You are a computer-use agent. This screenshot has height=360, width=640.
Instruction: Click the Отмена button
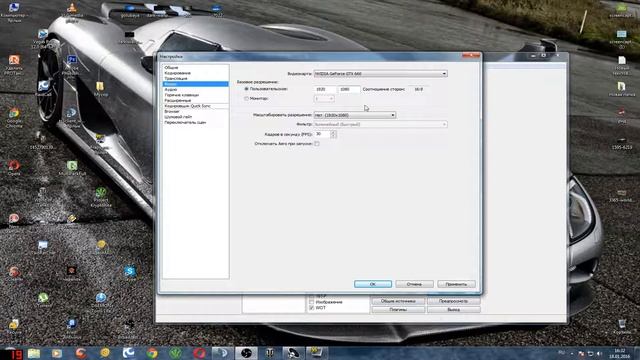(x=414, y=284)
